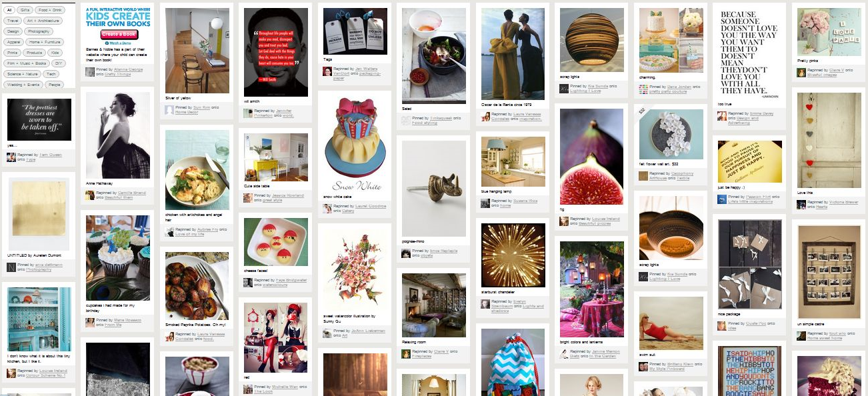Switch to the DIY category
The width and height of the screenshot is (868, 396).
pos(59,63)
